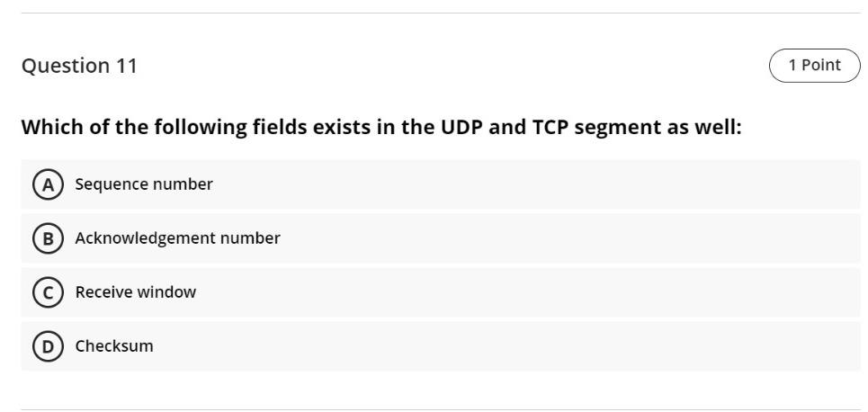This screenshot has width=868, height=412.
Task: Select the circled A option marker
Action: (48, 184)
